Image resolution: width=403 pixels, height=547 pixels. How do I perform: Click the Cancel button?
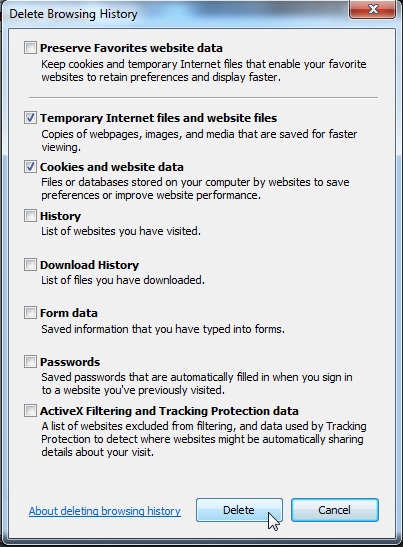(335, 510)
